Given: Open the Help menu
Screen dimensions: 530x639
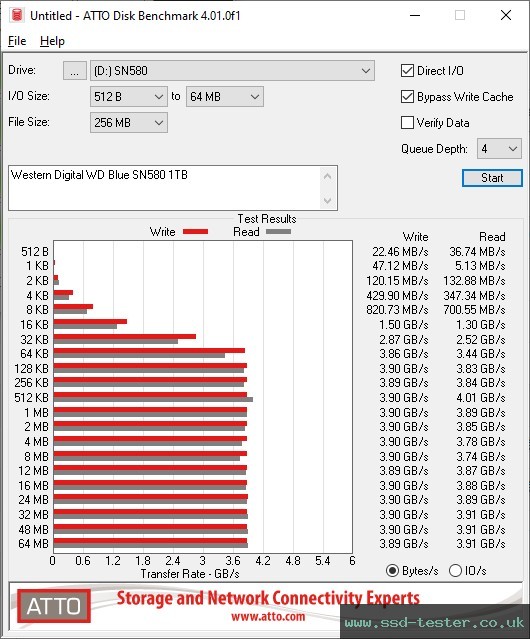Looking at the screenshot, I should click(52, 41).
